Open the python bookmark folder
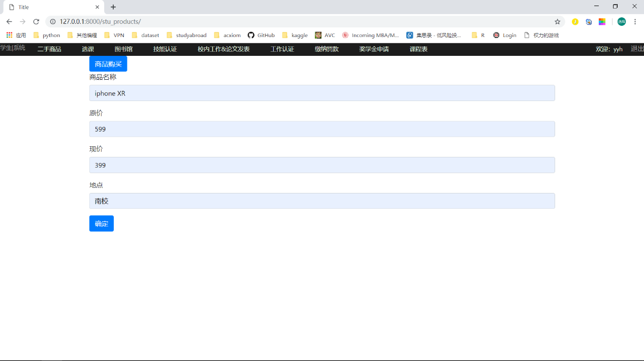This screenshot has width=644, height=361. pyautogui.click(x=47, y=35)
